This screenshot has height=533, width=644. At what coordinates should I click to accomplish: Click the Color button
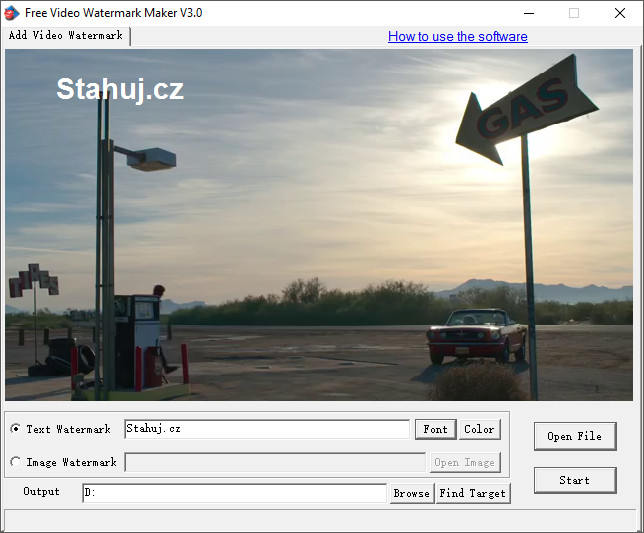click(479, 429)
